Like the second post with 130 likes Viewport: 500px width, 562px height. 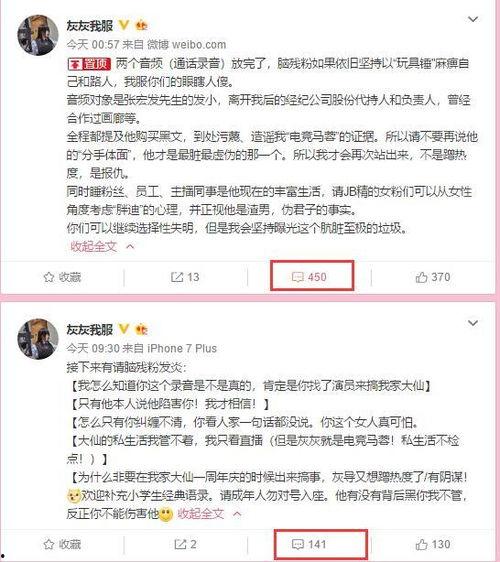(433, 544)
